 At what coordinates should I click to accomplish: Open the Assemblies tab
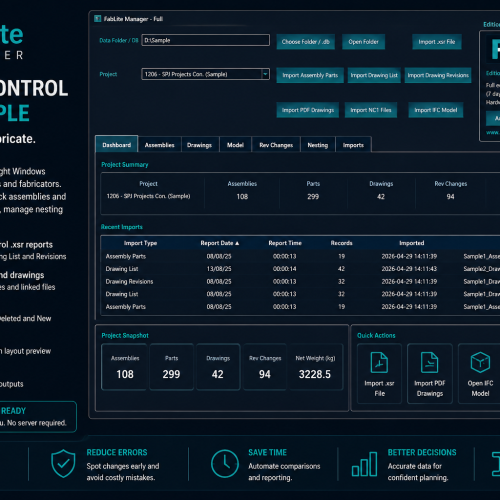pyautogui.click(x=159, y=145)
